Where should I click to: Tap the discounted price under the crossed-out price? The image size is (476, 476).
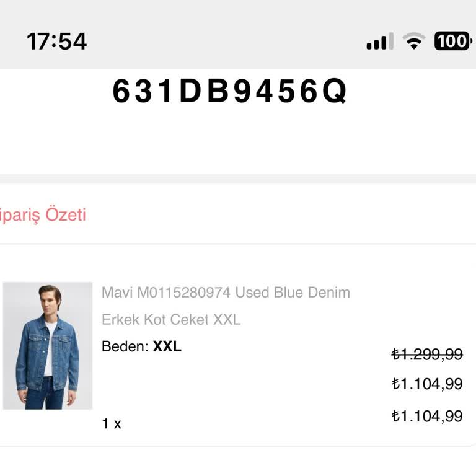point(427,384)
